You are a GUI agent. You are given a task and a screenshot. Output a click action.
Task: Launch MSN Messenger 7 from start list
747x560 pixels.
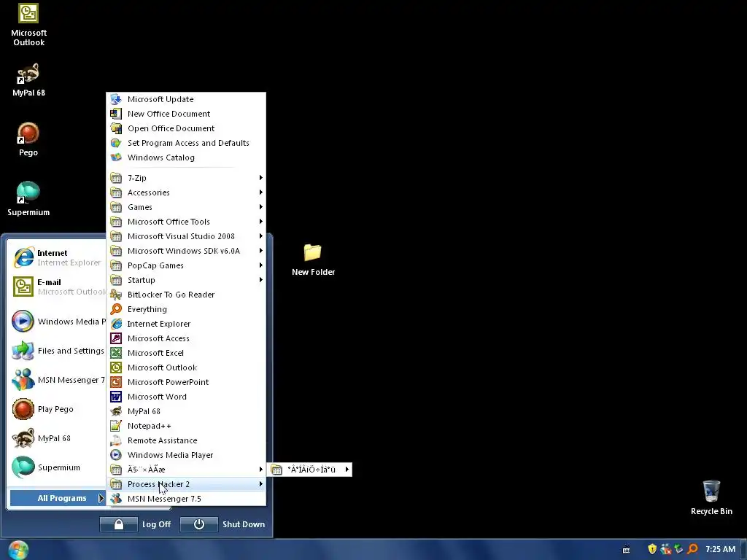coord(57,380)
